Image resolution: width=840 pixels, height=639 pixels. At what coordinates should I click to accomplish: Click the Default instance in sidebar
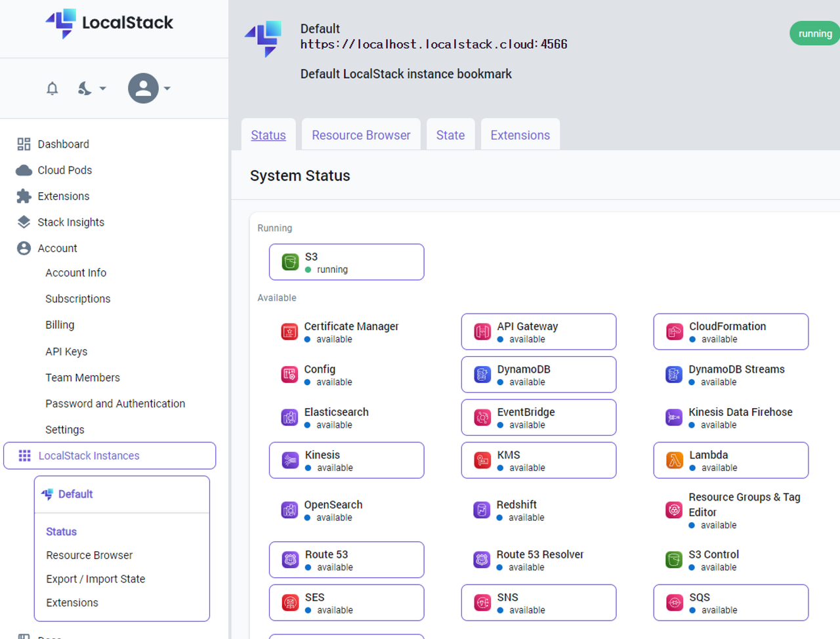pyautogui.click(x=75, y=494)
